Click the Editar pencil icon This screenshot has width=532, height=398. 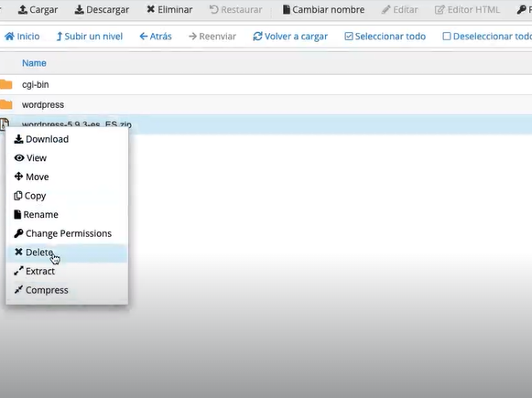click(x=385, y=9)
